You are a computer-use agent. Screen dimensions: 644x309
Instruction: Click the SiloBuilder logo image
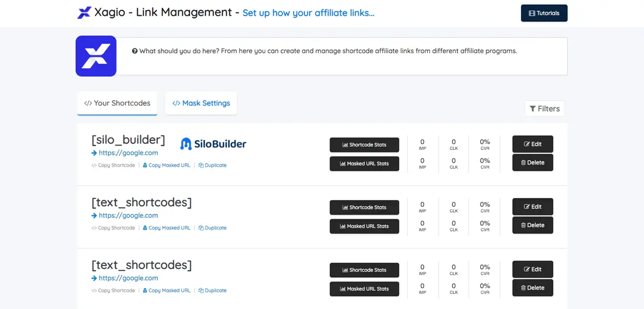[x=214, y=143]
